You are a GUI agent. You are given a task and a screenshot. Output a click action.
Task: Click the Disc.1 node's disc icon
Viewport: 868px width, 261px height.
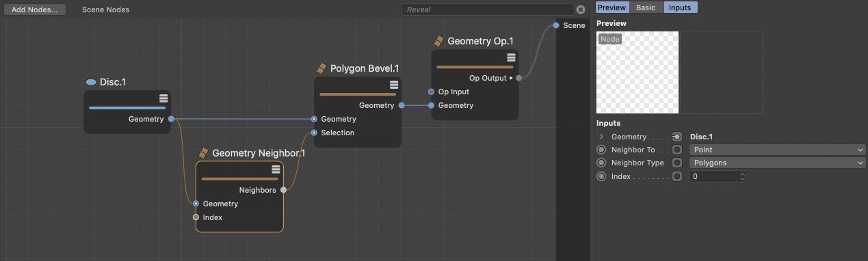pyautogui.click(x=91, y=82)
